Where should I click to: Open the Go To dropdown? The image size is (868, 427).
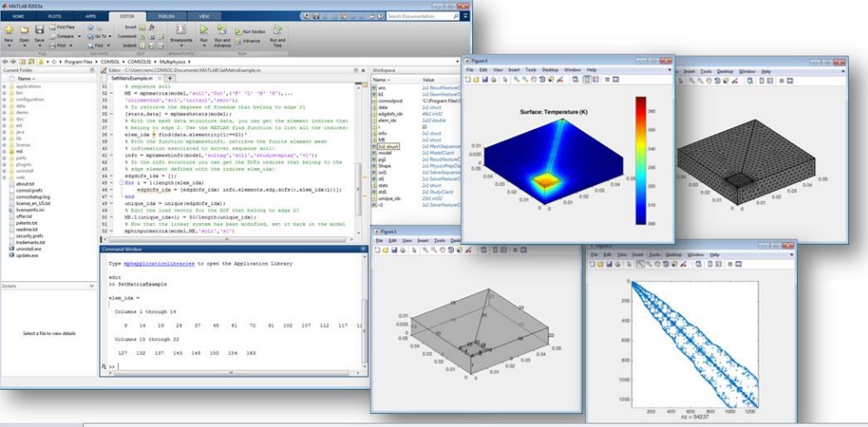(109, 36)
